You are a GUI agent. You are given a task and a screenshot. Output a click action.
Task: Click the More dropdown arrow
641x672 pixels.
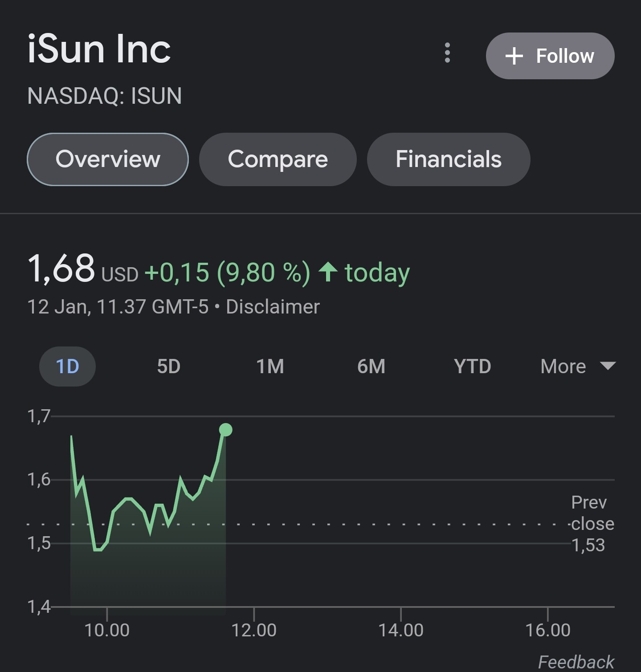coord(608,366)
